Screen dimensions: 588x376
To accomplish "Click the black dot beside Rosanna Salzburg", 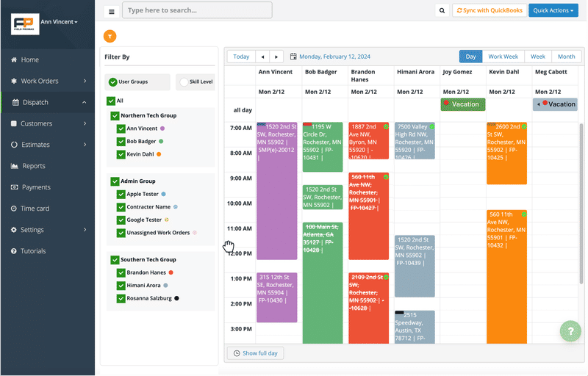I will click(176, 298).
